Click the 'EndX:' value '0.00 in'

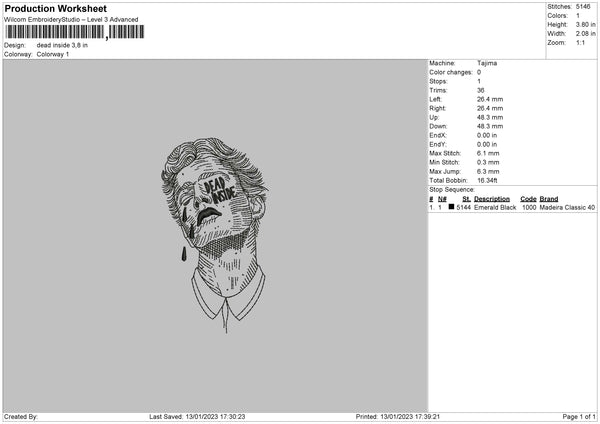(x=487, y=135)
